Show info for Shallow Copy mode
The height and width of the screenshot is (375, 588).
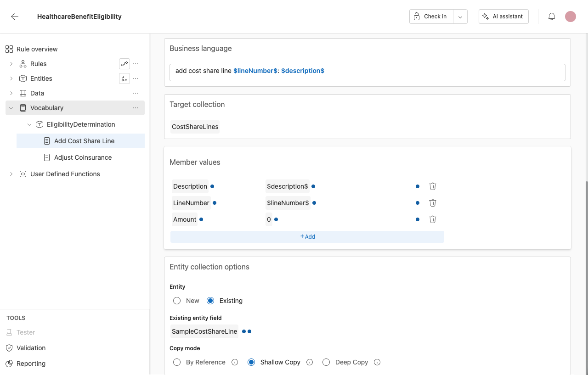310,362
